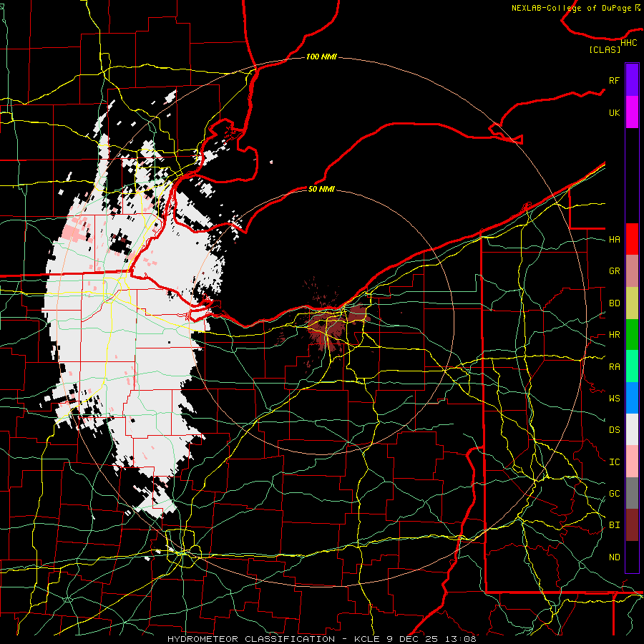Click the HA red legend swatch
644x644 pixels.
[x=632, y=239]
